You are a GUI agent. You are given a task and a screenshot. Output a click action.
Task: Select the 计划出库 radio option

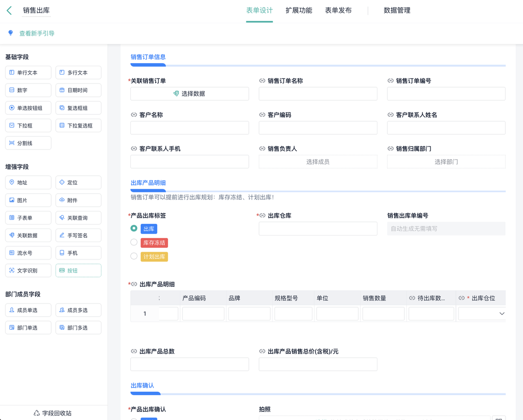click(134, 256)
